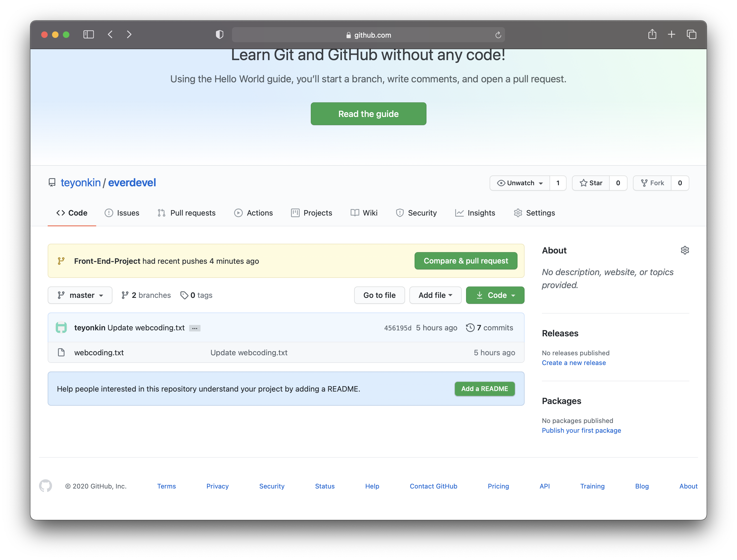The width and height of the screenshot is (737, 560).
Task: Click the Read the guide button
Action: 368,114
